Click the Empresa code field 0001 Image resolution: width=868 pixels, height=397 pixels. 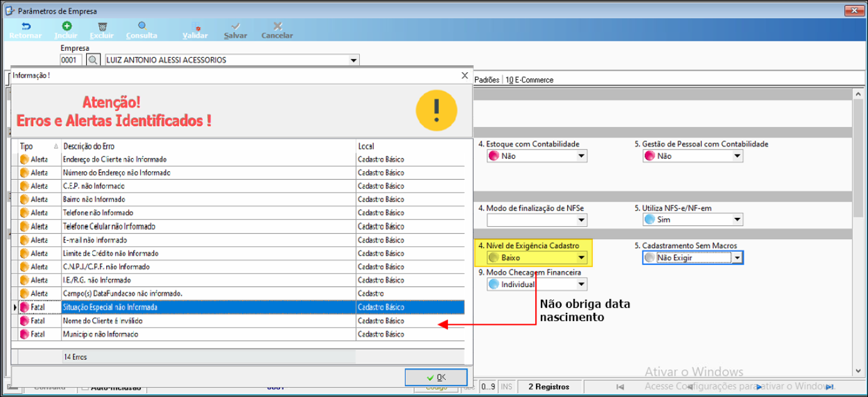[72, 60]
